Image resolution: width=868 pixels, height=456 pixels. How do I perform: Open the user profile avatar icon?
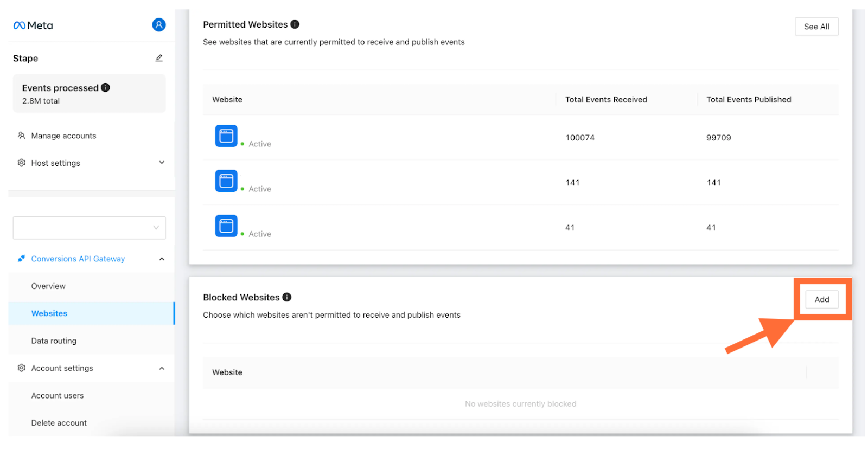coord(159,25)
